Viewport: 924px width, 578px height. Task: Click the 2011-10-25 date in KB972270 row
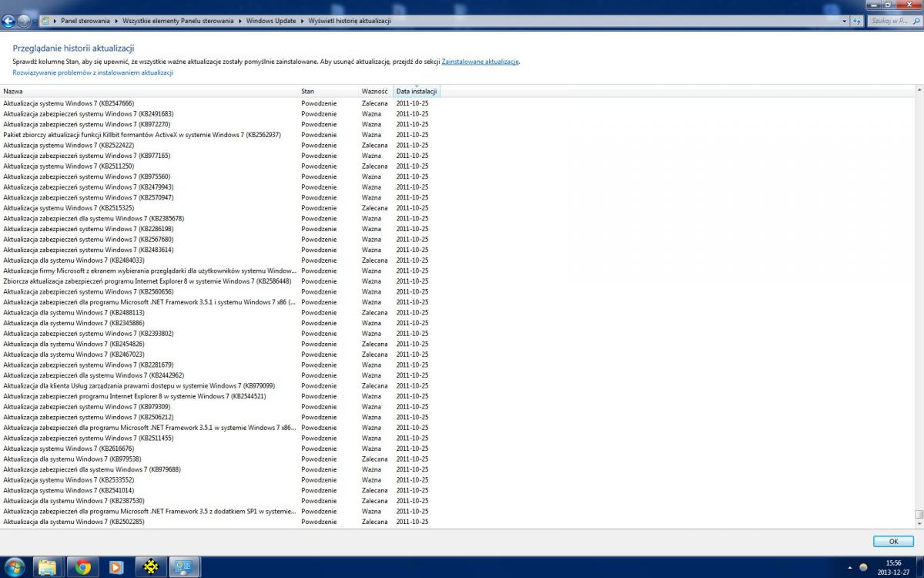(413, 124)
